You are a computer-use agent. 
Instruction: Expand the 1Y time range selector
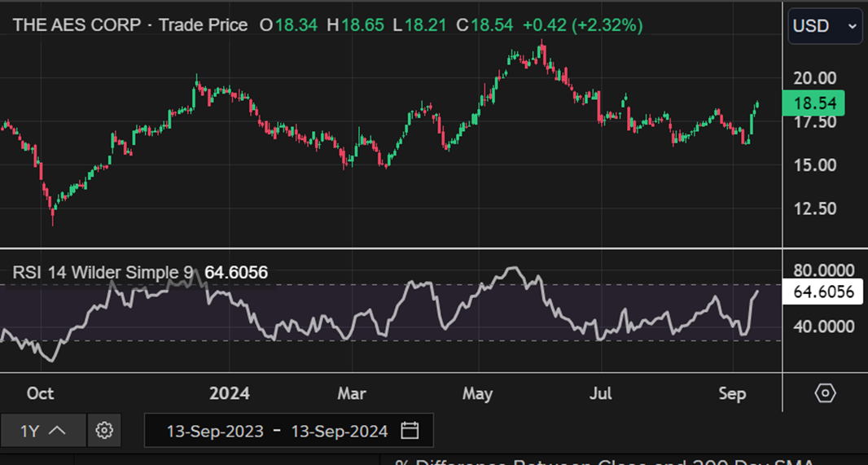click(43, 430)
